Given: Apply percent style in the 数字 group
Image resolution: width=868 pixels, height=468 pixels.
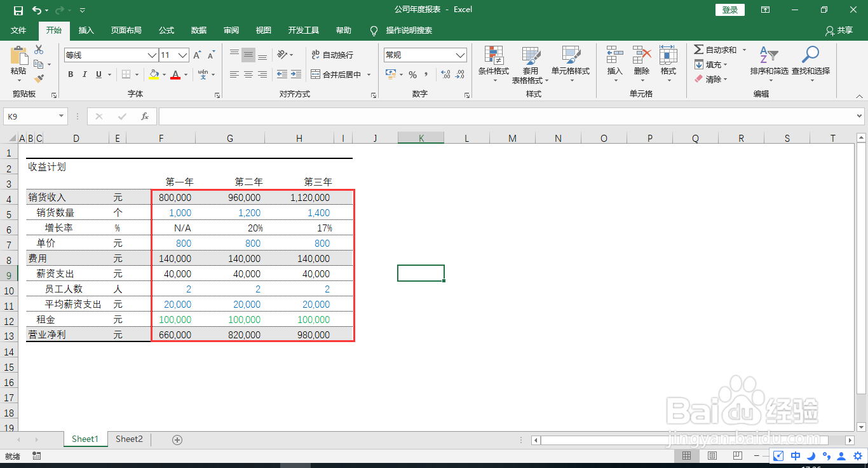Looking at the screenshot, I should coord(412,74).
